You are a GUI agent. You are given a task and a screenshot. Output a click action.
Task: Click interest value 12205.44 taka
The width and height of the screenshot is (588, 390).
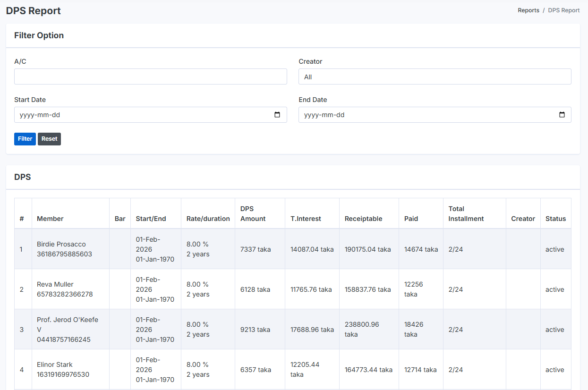pyautogui.click(x=305, y=370)
